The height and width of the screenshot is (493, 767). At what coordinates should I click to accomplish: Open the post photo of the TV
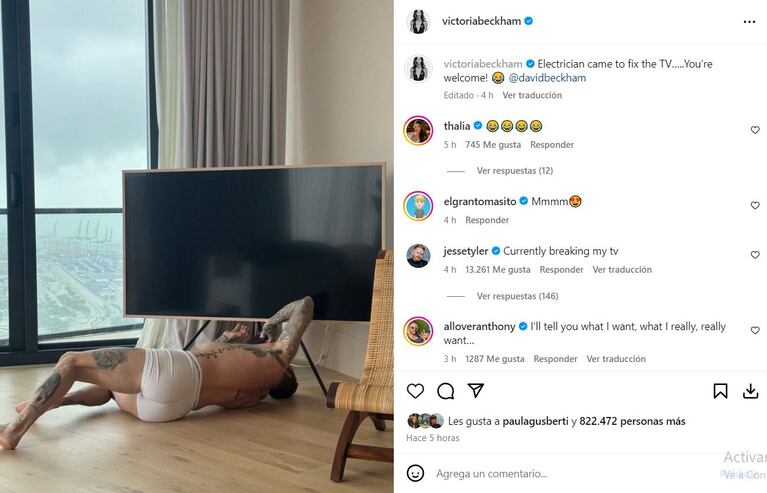[x=197, y=246]
